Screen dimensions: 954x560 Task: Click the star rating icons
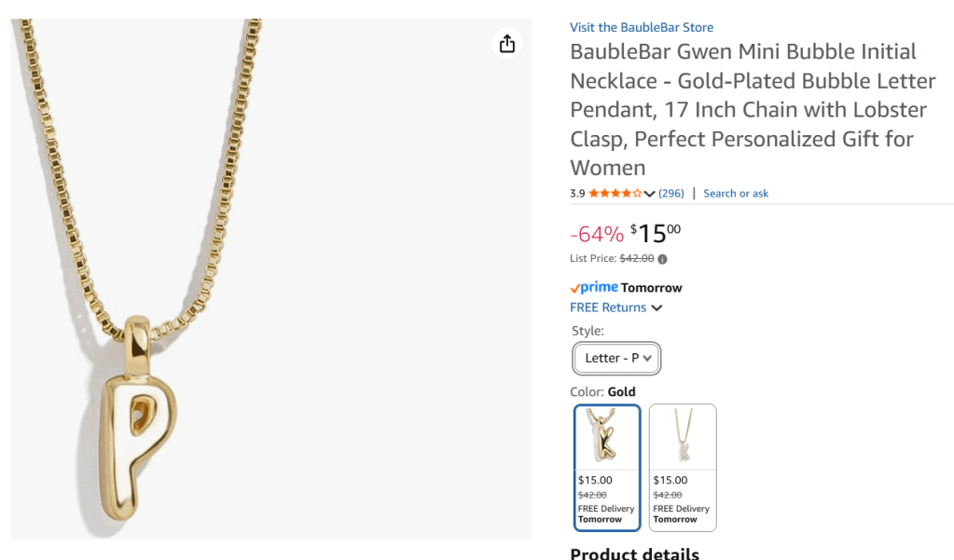click(615, 194)
